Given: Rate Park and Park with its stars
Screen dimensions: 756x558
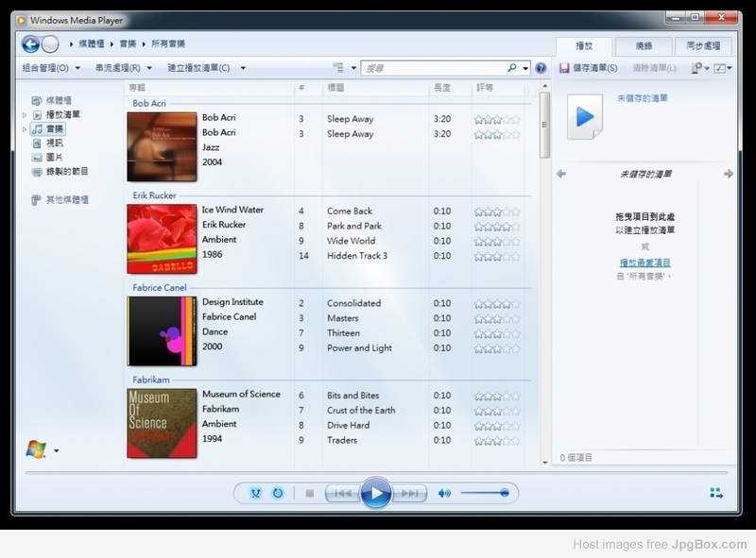Looking at the screenshot, I should pyautogui.click(x=497, y=227).
